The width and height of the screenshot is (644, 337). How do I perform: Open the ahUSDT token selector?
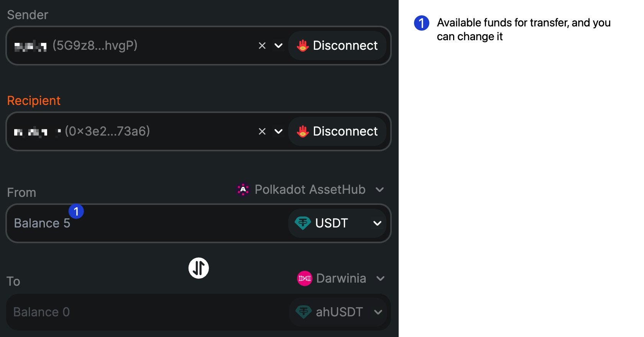[x=378, y=312]
